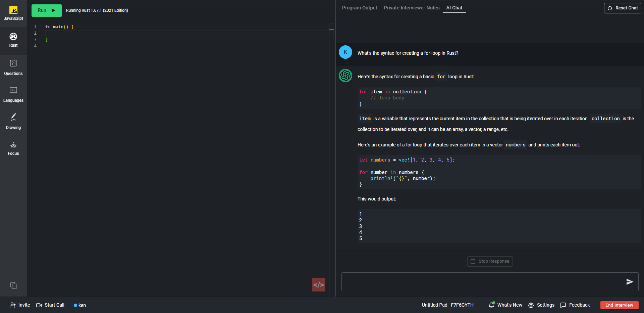
Task: Type in the AI chat input field
Action: [x=481, y=282]
